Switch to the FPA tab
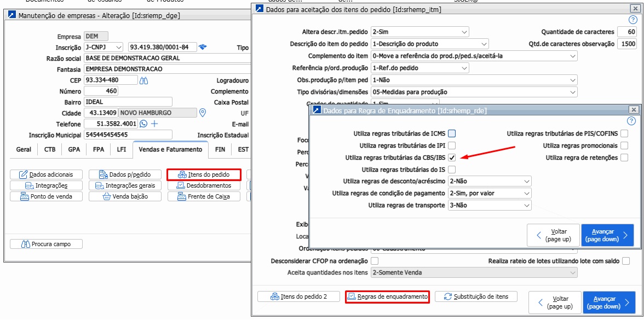The width and height of the screenshot is (644, 326). [x=99, y=150]
